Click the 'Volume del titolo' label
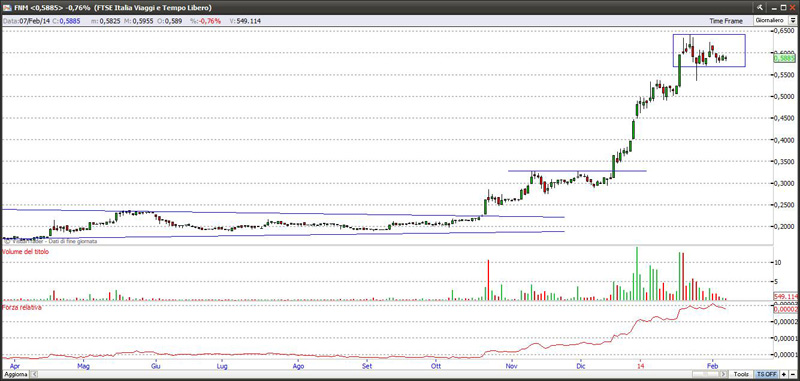 click(x=26, y=251)
